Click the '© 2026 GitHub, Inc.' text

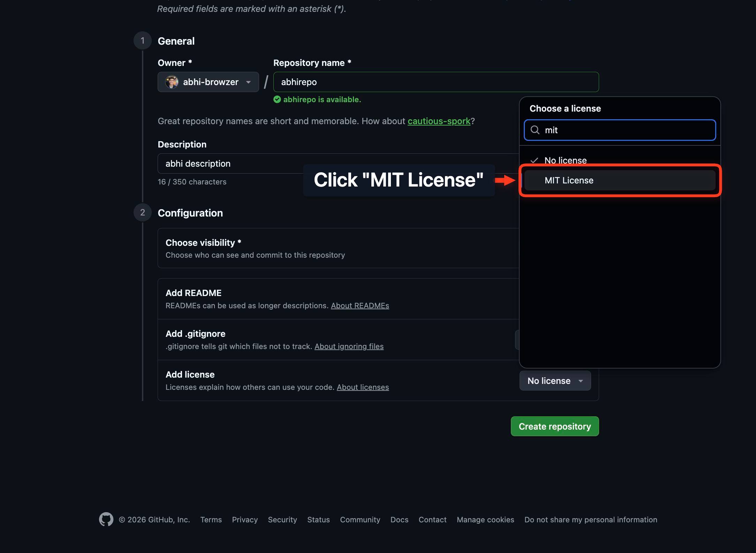pos(154,520)
